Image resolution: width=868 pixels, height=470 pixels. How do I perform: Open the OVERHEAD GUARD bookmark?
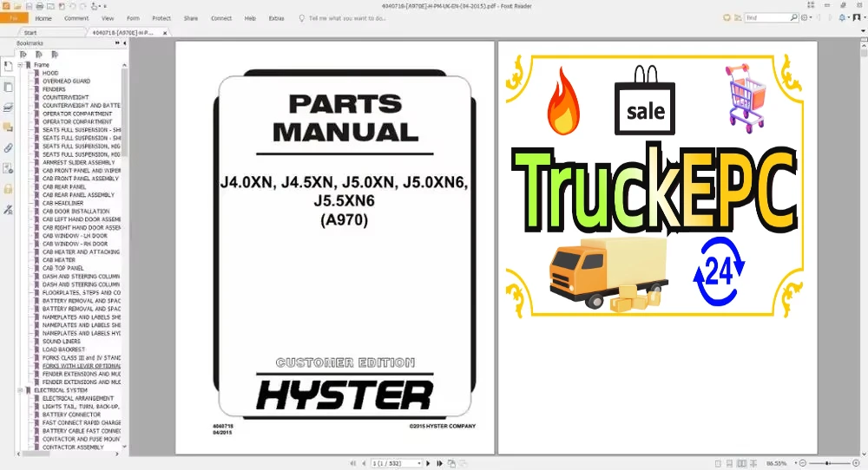tap(67, 82)
